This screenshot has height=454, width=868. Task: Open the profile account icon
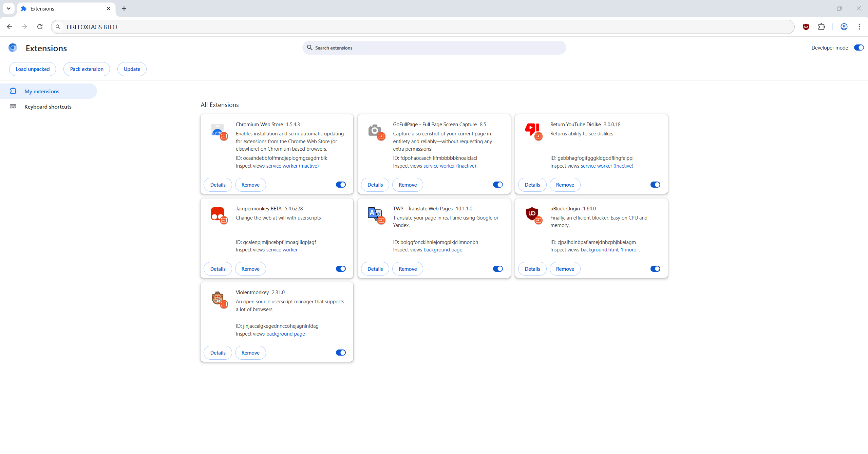(x=844, y=27)
